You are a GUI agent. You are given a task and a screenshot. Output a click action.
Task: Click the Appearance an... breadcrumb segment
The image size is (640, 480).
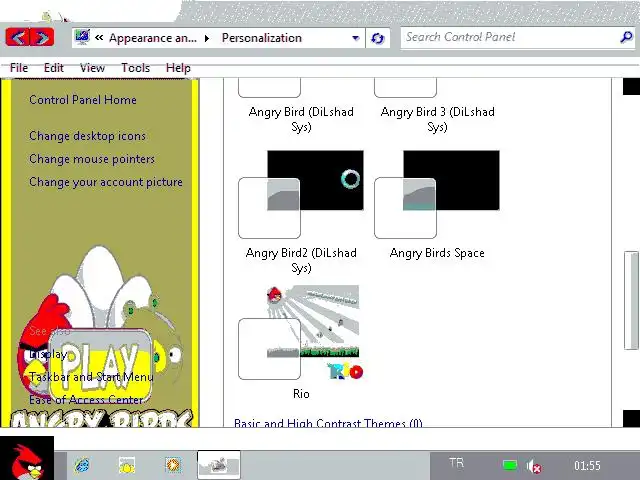click(x=153, y=38)
